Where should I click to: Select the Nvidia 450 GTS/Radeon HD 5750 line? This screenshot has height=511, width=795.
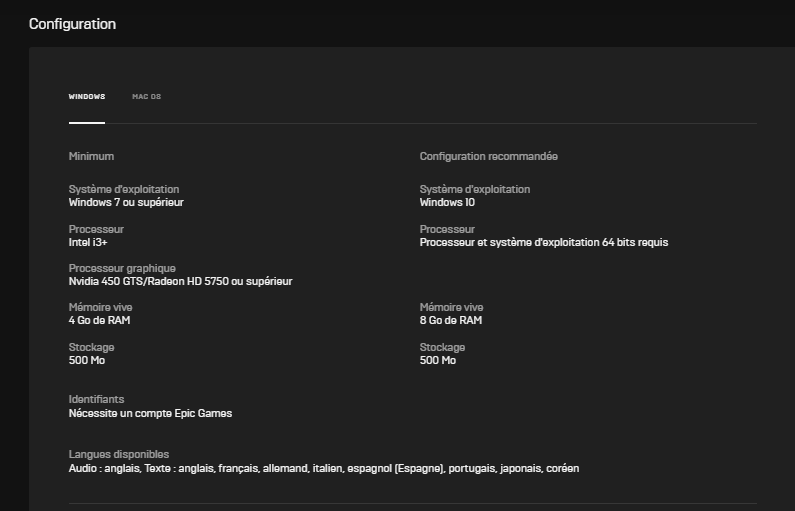180,281
